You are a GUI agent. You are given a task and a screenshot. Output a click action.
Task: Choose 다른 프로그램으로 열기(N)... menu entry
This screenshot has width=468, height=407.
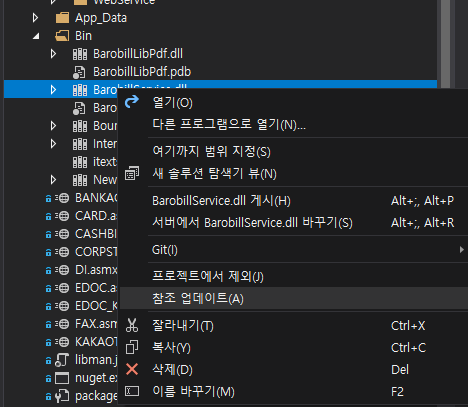293,125
